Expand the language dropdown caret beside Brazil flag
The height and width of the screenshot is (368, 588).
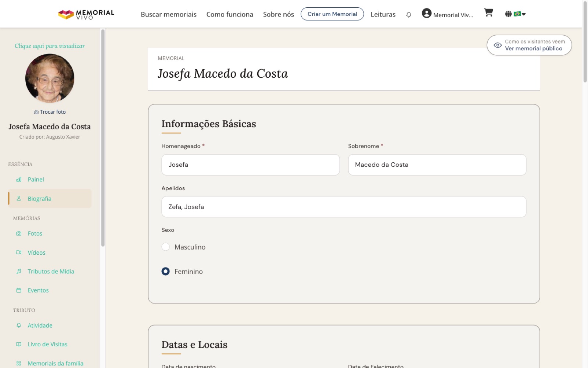(x=524, y=14)
